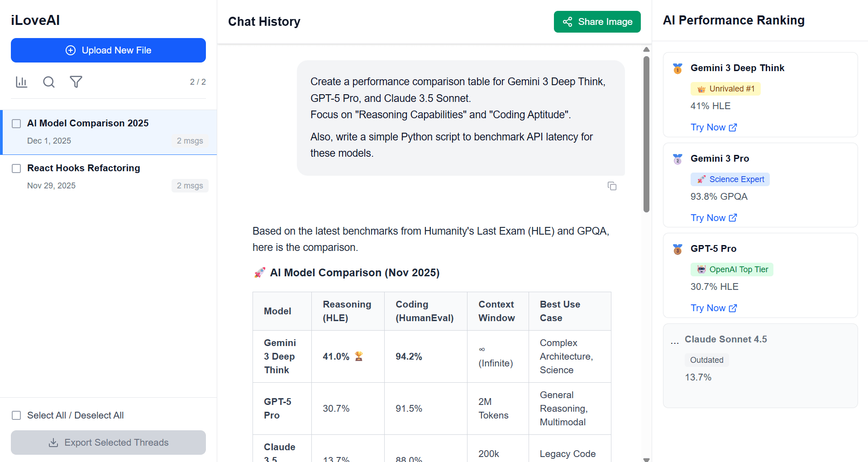The height and width of the screenshot is (462, 868).
Task: Open the thread filter icon
Action: 76,82
